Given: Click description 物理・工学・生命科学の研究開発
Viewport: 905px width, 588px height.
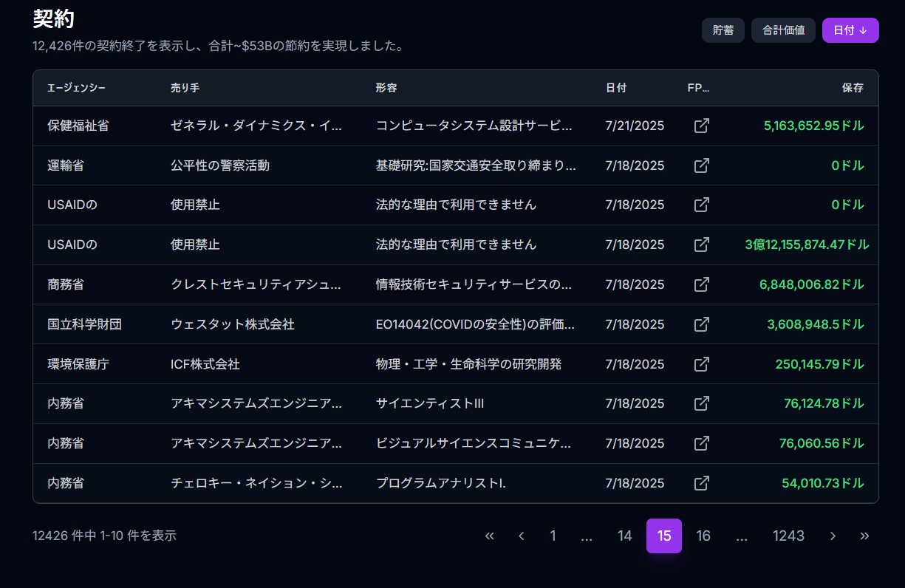Looking at the screenshot, I should (x=468, y=364).
